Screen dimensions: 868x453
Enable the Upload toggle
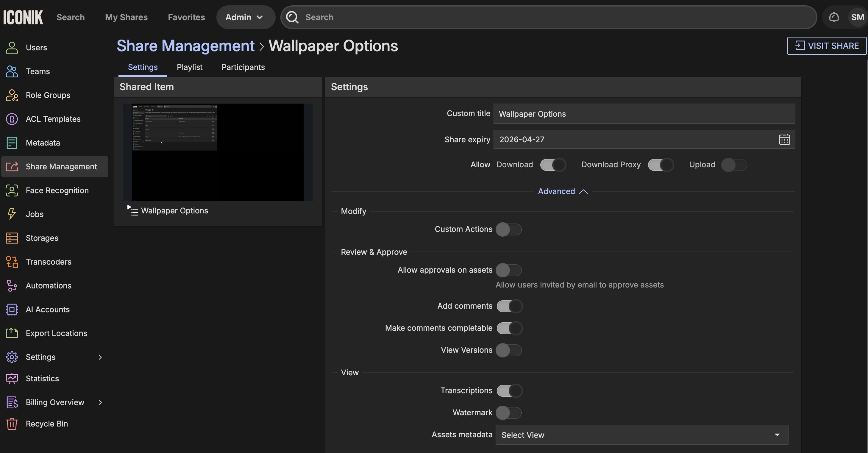click(734, 165)
